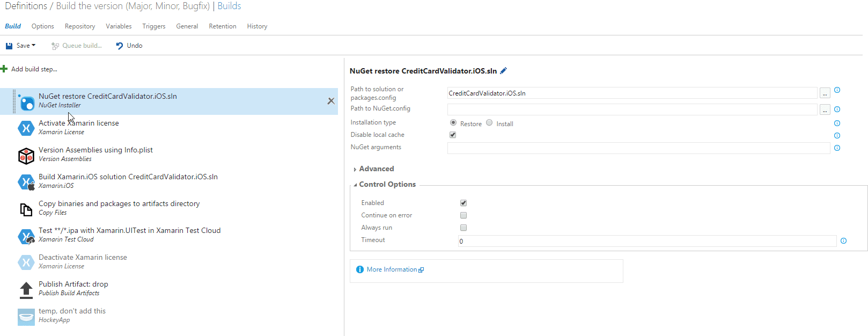Open the Builds breadcrumb link
The height and width of the screenshot is (336, 868).
pyautogui.click(x=229, y=6)
